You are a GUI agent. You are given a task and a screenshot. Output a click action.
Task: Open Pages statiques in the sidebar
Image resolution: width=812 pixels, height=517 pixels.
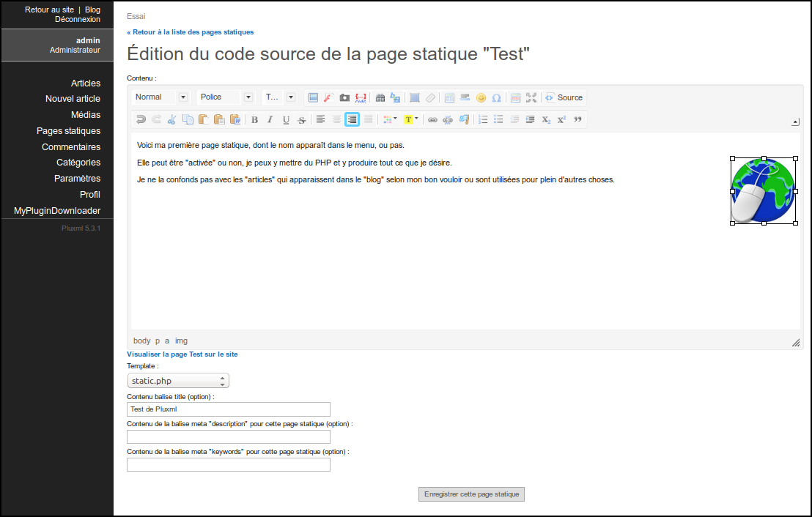point(68,131)
